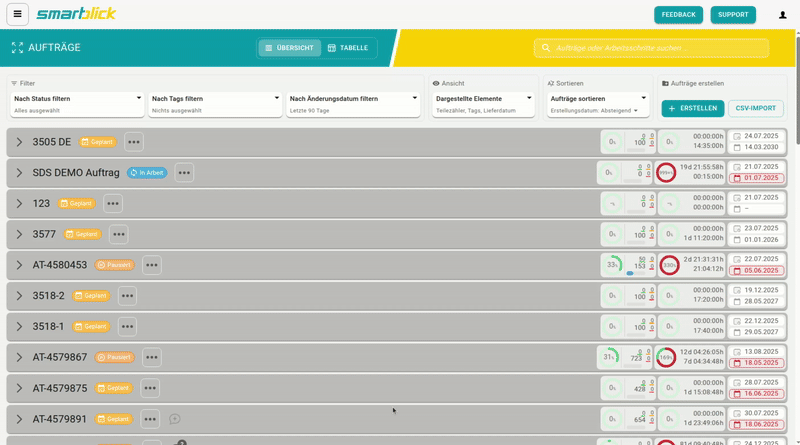Open the three-dot menu for 3505 DE
The image size is (800, 445).
(133, 142)
